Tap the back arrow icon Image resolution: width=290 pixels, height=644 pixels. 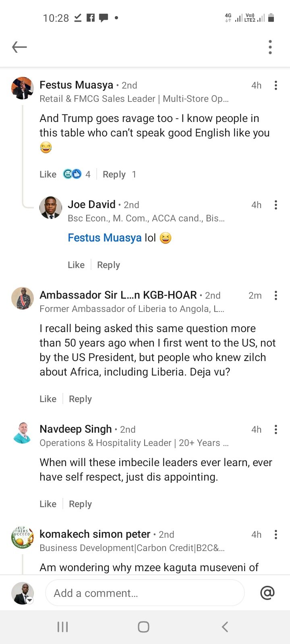point(19,47)
